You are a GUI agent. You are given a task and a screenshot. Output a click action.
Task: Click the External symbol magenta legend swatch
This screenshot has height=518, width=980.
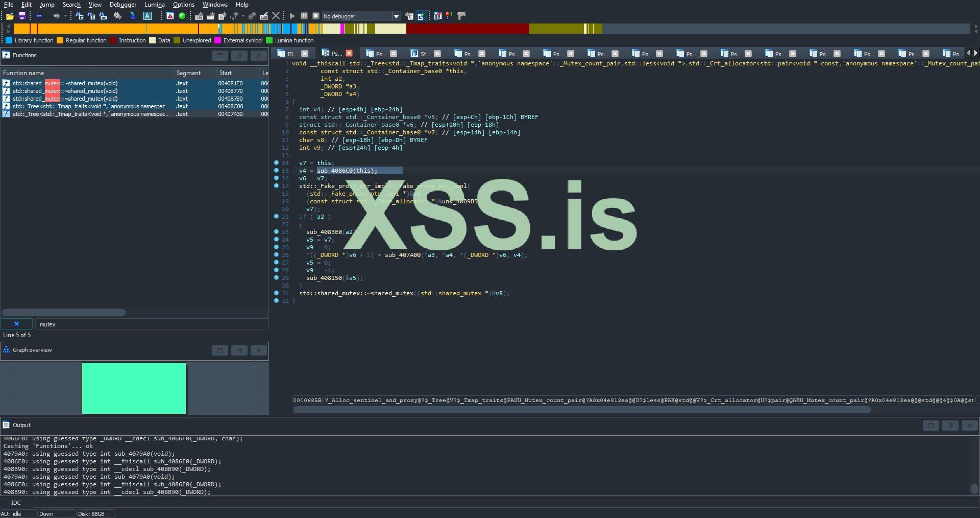(218, 40)
